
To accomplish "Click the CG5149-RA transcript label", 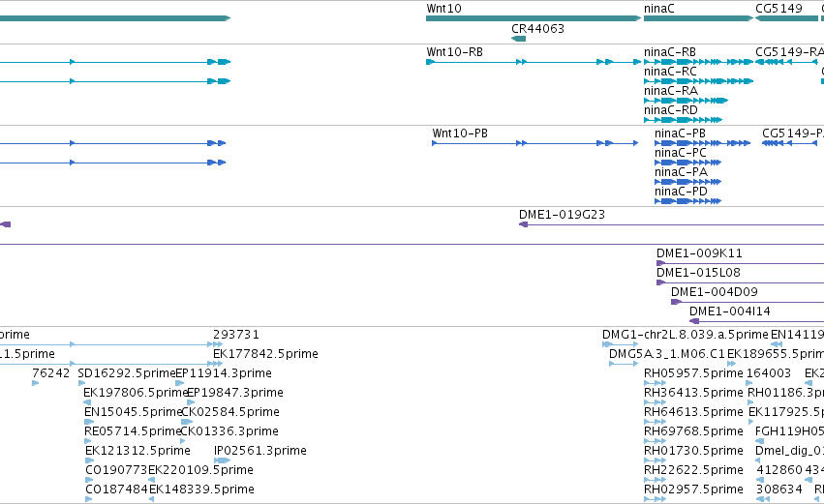I will [789, 52].
